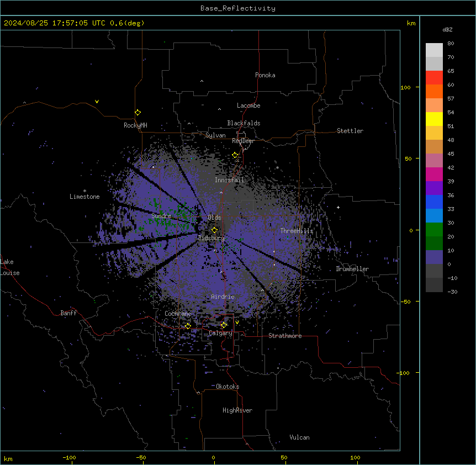Click the yellow station marker near RockyMH
This screenshot has height=465, width=476.
click(x=137, y=113)
